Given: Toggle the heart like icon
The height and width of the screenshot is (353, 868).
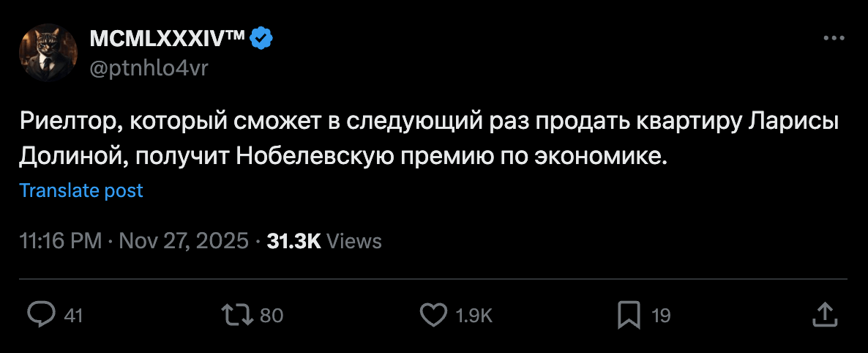Looking at the screenshot, I should click(433, 315).
